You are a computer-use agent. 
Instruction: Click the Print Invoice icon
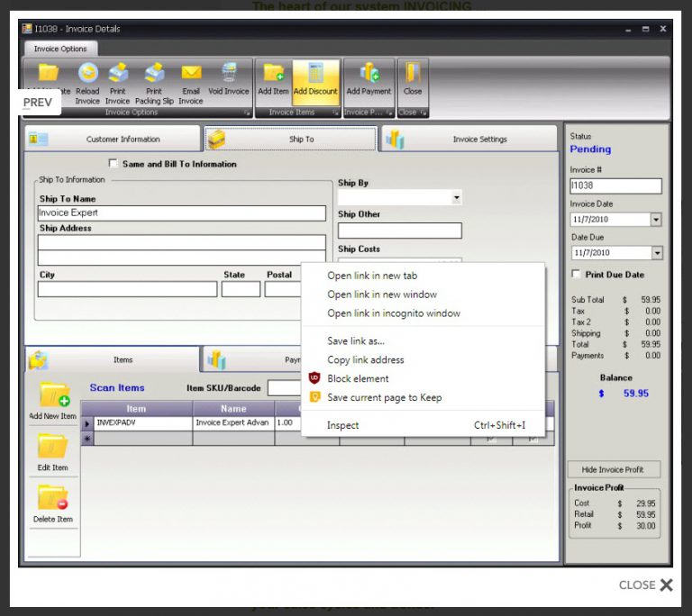point(118,72)
